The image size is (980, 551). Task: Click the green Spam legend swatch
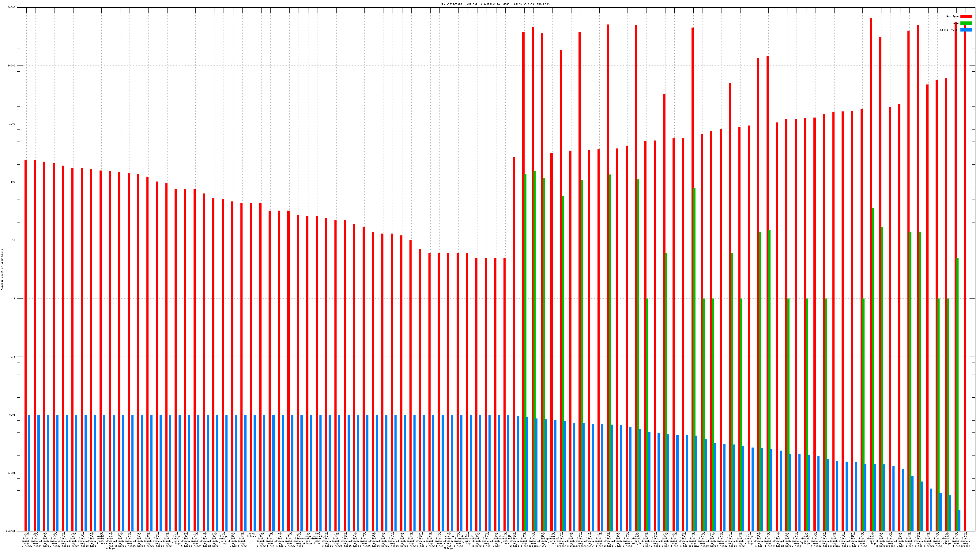click(966, 23)
